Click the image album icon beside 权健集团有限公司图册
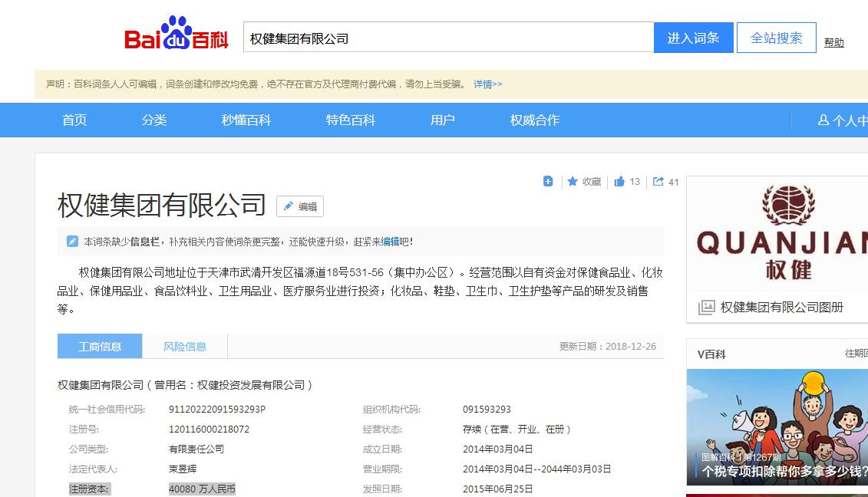 (706, 308)
